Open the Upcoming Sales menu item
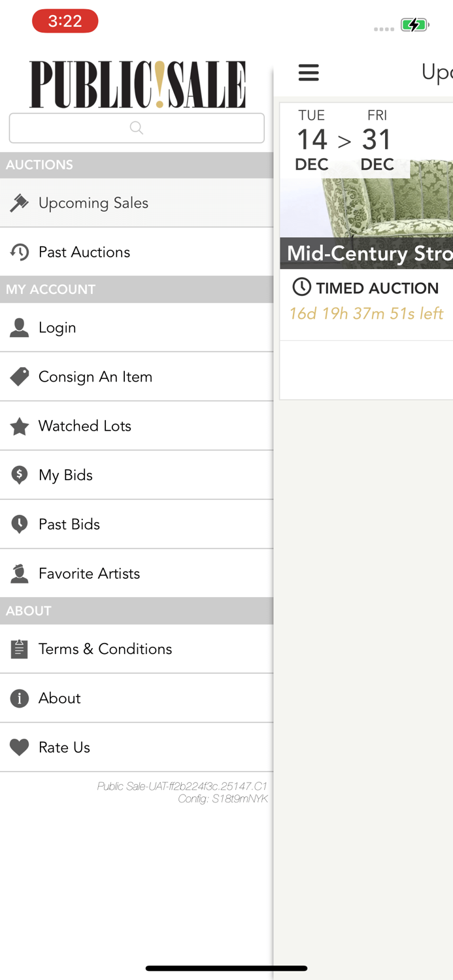This screenshot has width=453, height=980. click(x=93, y=203)
